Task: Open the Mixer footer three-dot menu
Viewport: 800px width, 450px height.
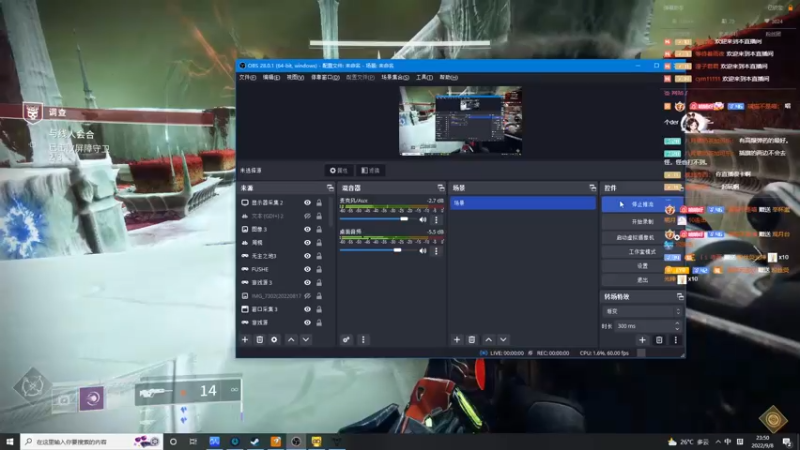Action: click(x=363, y=340)
